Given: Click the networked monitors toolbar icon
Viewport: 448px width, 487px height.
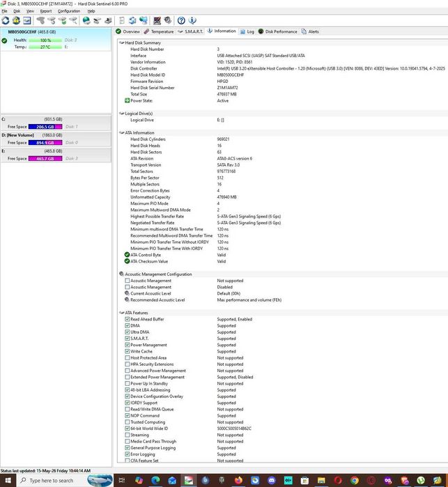Looking at the screenshot, I should tap(144, 20).
